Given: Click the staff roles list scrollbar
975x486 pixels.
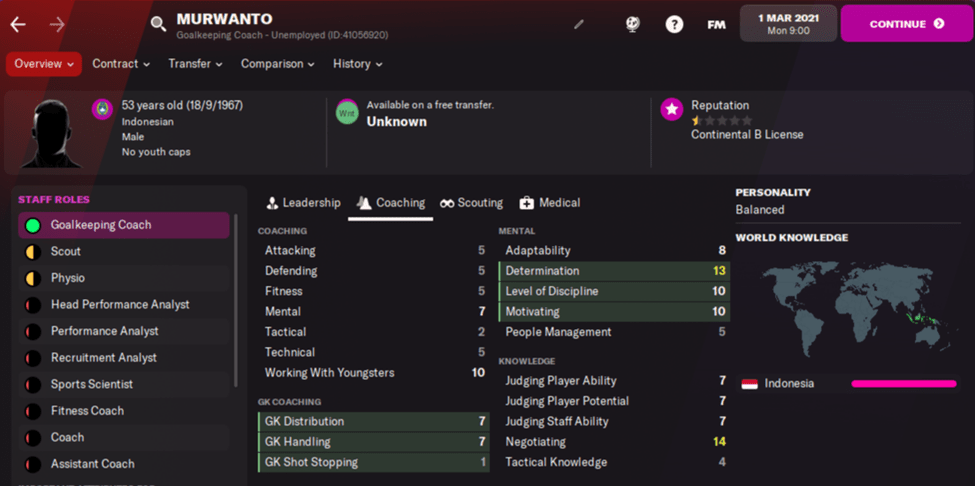Looking at the screenshot, I should click(x=236, y=300).
